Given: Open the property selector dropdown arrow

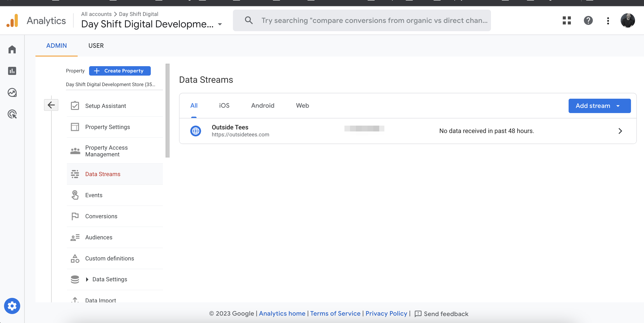Looking at the screenshot, I should click(x=220, y=24).
